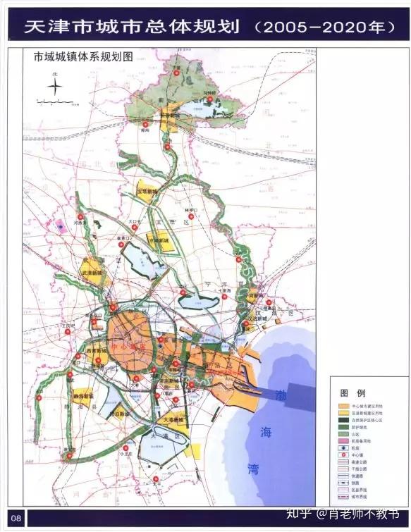Click the 区县界线 boundary symbol in legend

344,490
